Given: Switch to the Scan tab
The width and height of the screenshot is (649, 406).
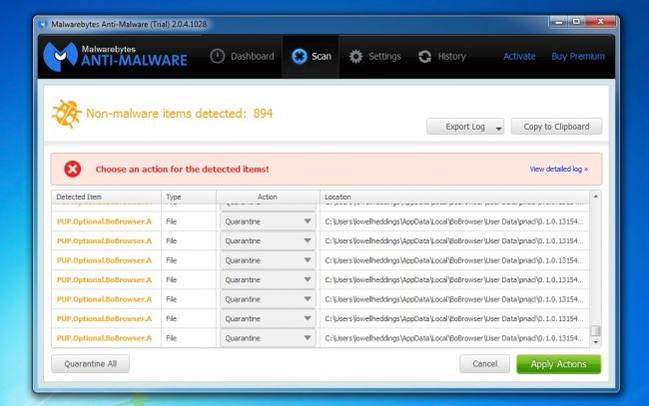Looking at the screenshot, I should [x=311, y=56].
